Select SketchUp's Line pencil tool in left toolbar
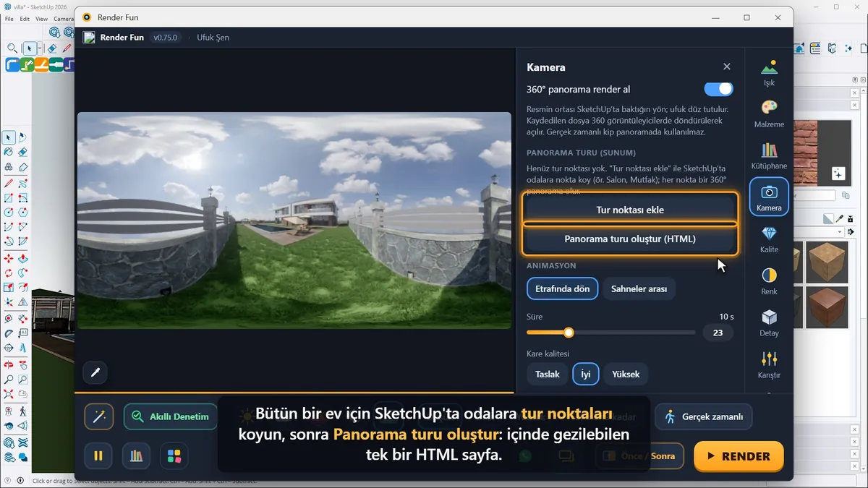Viewport: 868px width, 488px height. click(x=8, y=184)
